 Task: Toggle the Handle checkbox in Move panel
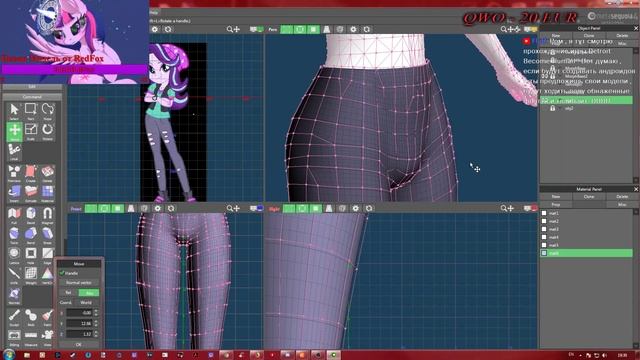pyautogui.click(x=62, y=273)
